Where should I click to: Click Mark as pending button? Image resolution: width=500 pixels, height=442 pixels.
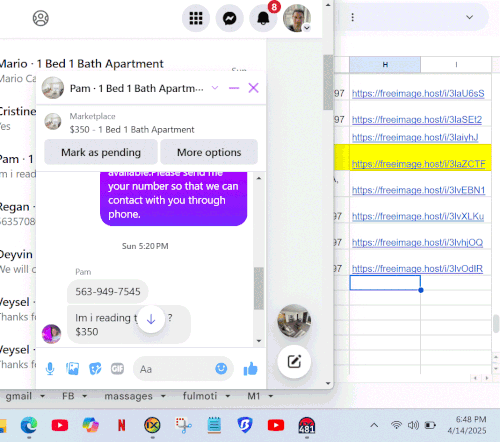101,152
